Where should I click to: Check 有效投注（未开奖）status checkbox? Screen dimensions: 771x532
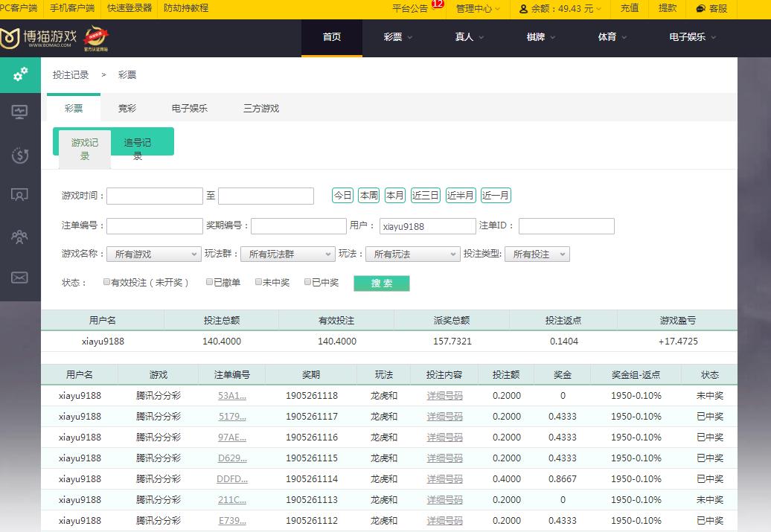[106, 282]
